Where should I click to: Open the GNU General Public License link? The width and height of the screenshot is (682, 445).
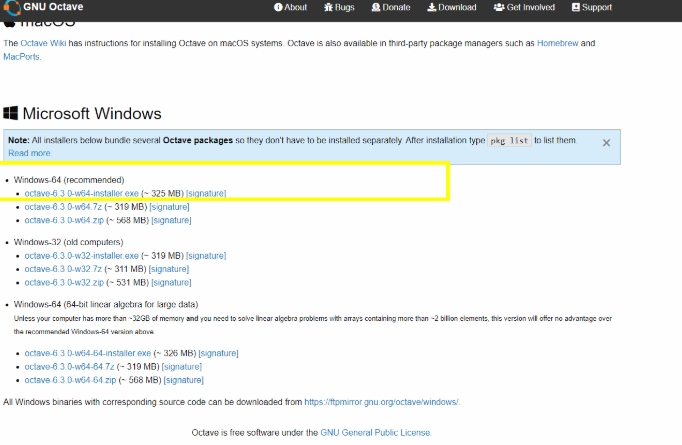[x=376, y=432]
